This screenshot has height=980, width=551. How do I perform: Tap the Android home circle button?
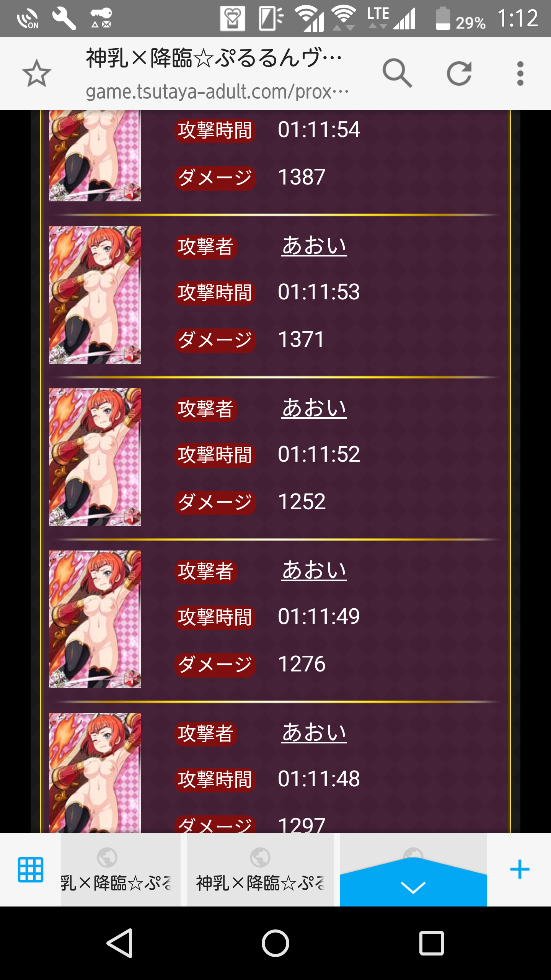275,943
